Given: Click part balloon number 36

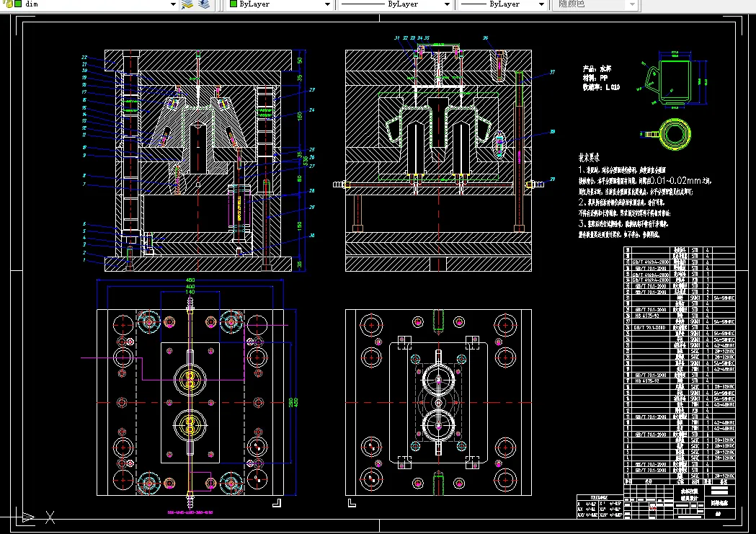Looking at the screenshot, I should coord(485,37).
